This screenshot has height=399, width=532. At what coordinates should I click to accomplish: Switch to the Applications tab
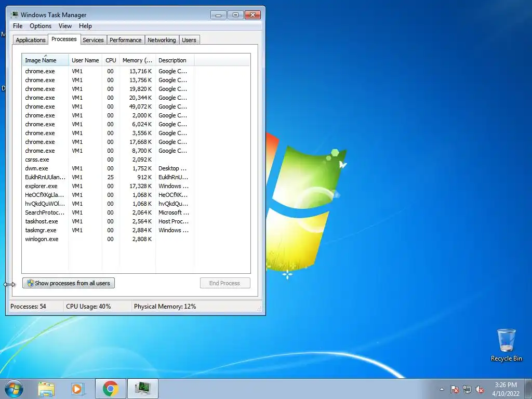(x=31, y=40)
